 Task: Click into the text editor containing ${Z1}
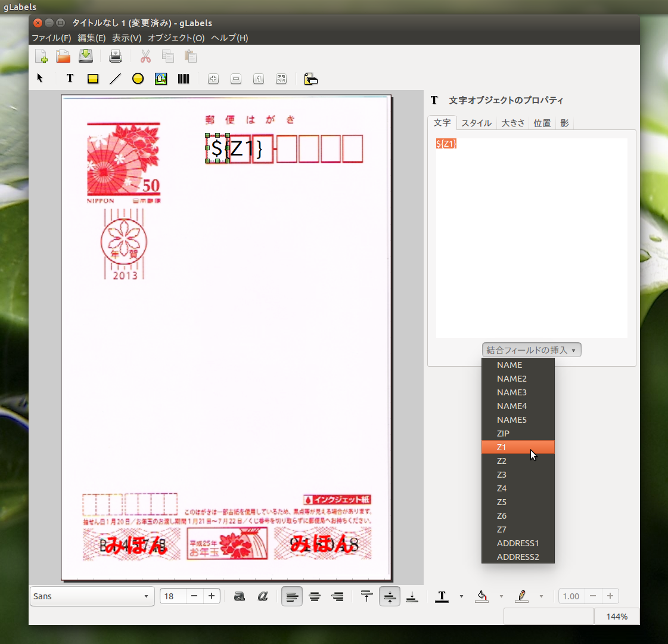click(532, 238)
